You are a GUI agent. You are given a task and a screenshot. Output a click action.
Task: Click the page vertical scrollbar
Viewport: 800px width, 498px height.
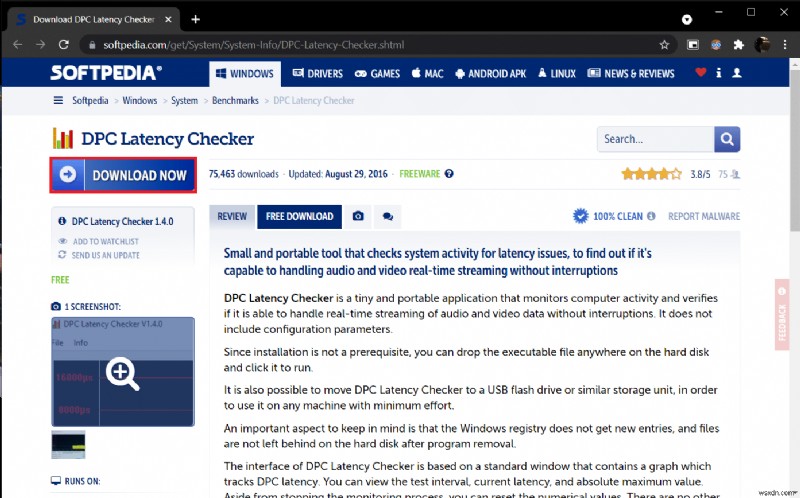point(794,151)
